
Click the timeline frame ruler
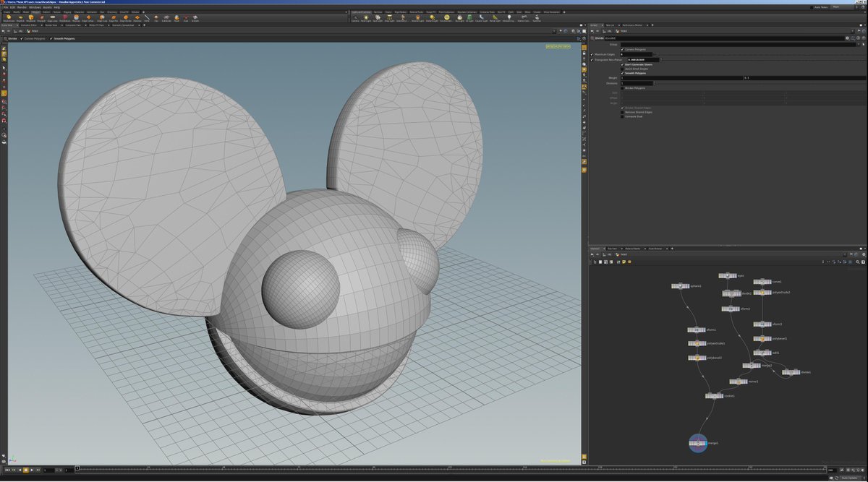(x=452, y=470)
